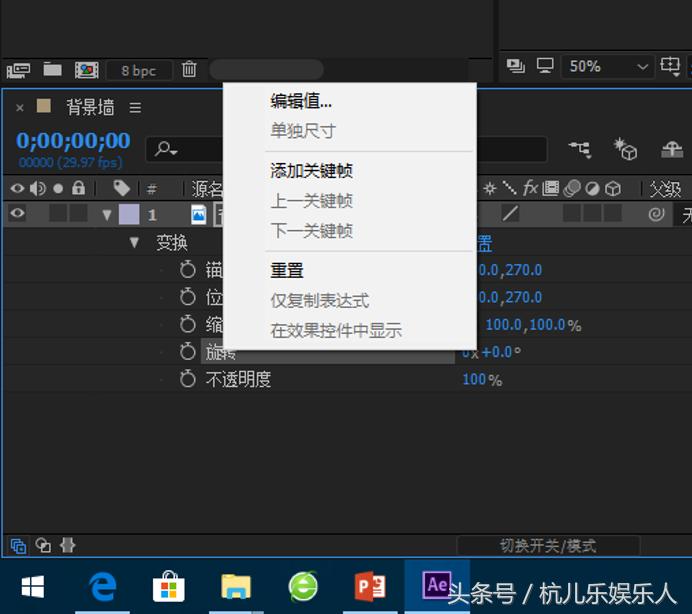Toggle scale stopwatch (缩放 row)
Image resolution: width=692 pixels, height=614 pixels.
click(x=187, y=324)
